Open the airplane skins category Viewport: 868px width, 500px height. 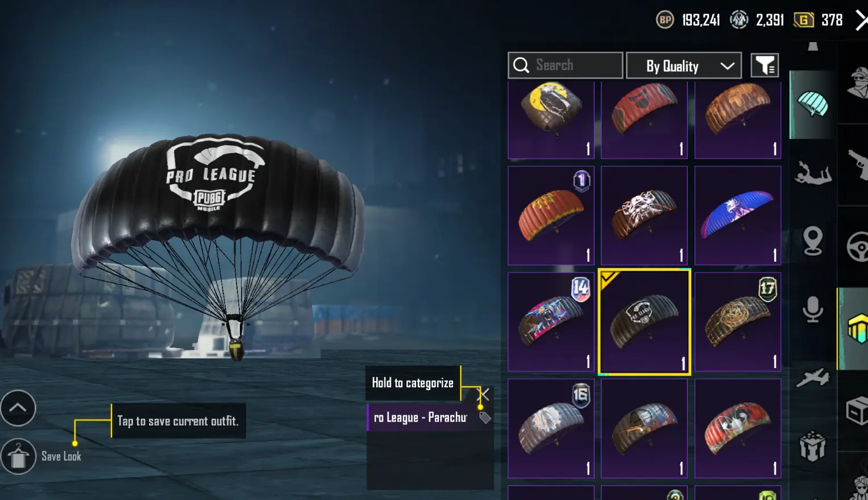click(x=813, y=377)
